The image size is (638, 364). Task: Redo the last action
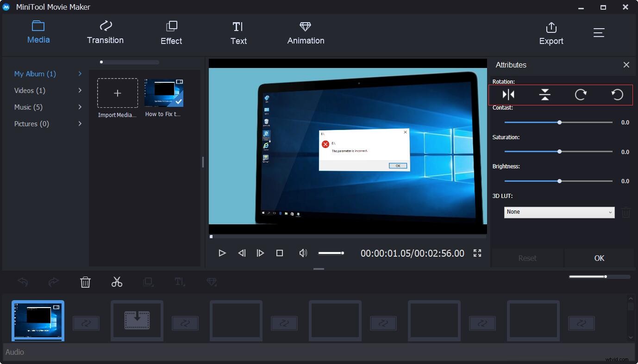point(53,282)
